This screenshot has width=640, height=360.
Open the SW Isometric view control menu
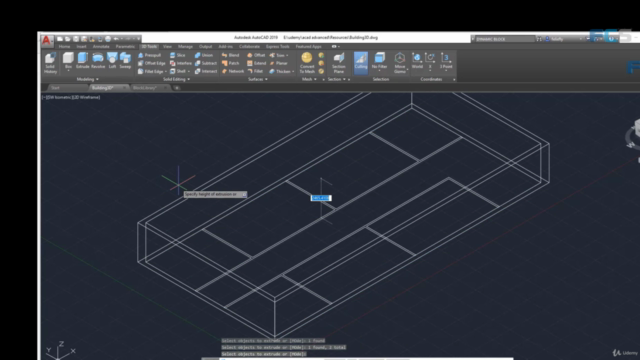point(59,97)
